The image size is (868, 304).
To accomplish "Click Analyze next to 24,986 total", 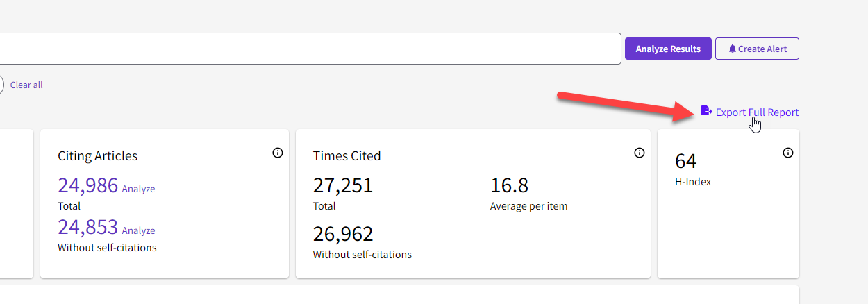I will click(138, 189).
